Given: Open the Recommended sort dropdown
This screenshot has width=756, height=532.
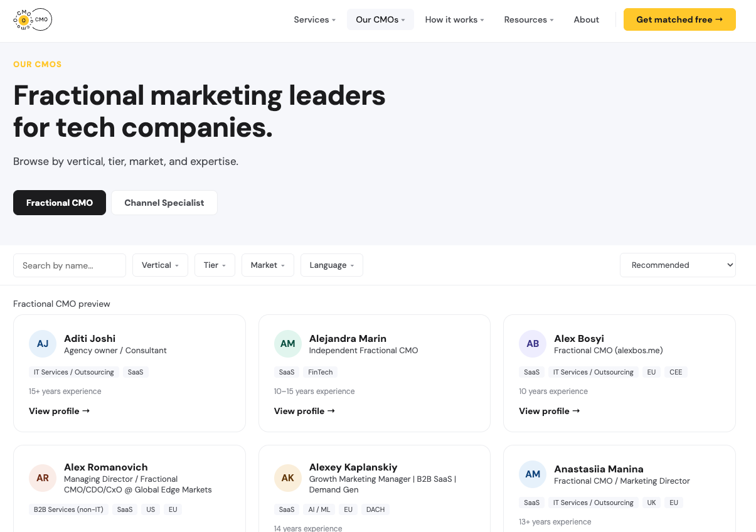Looking at the screenshot, I should click(x=678, y=265).
